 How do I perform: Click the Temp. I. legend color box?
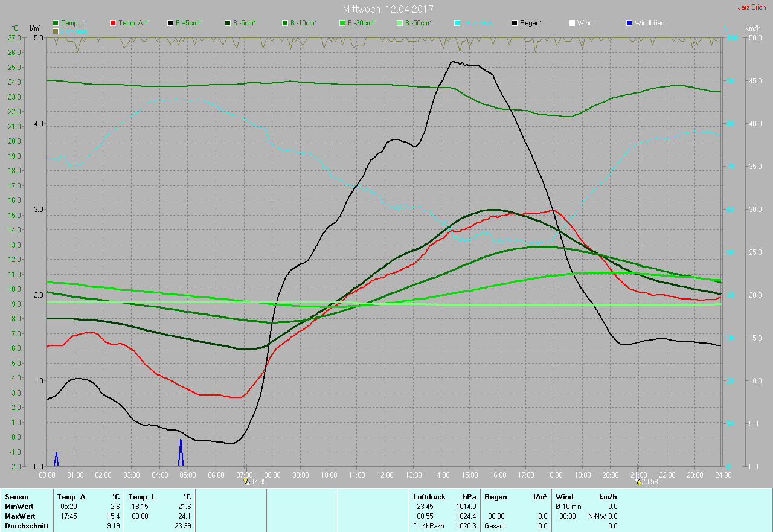coord(56,23)
